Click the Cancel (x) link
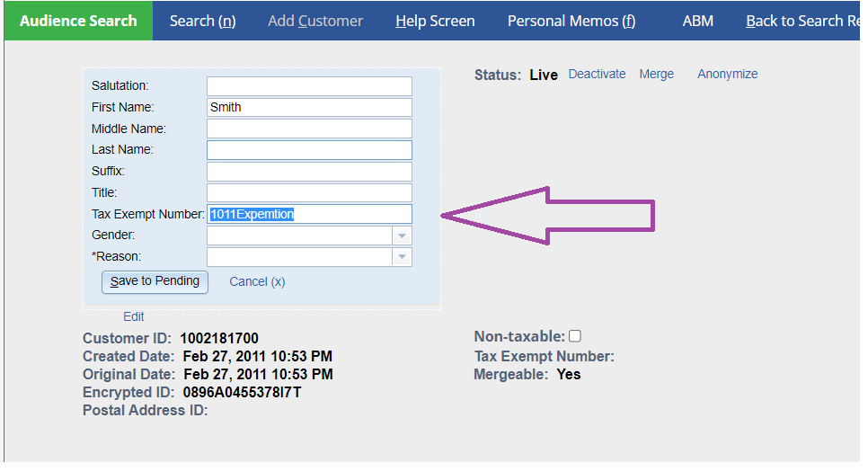The width and height of the screenshot is (868, 471). (257, 281)
